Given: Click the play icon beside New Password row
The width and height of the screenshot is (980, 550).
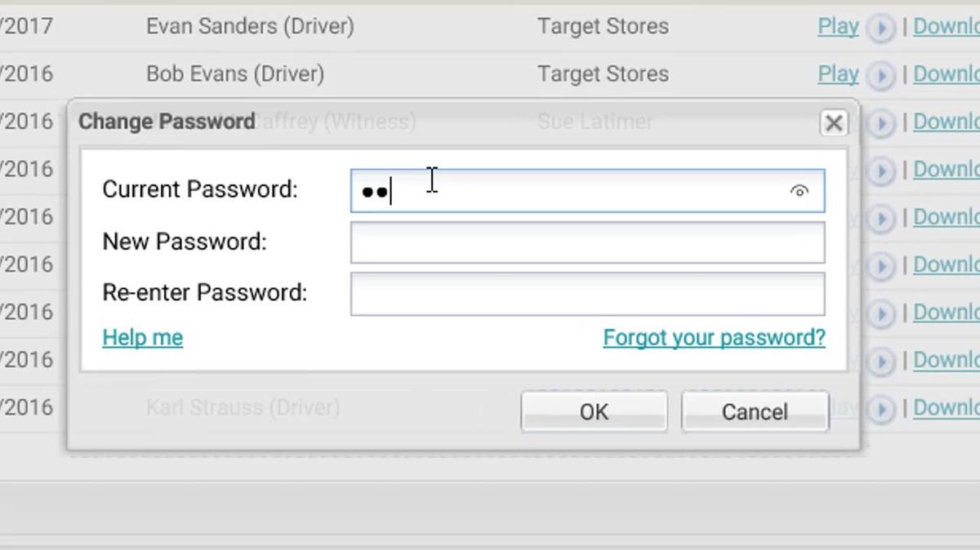Looking at the screenshot, I should pos(880,218).
